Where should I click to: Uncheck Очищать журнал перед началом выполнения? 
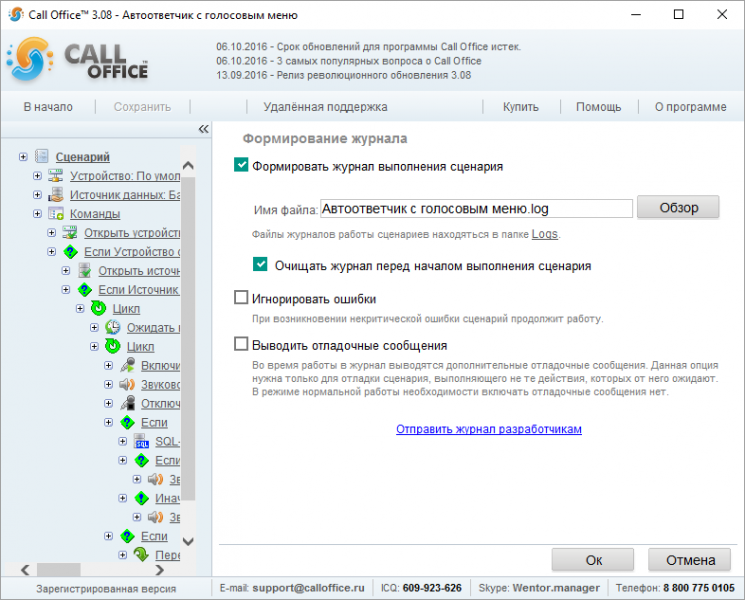click(260, 264)
